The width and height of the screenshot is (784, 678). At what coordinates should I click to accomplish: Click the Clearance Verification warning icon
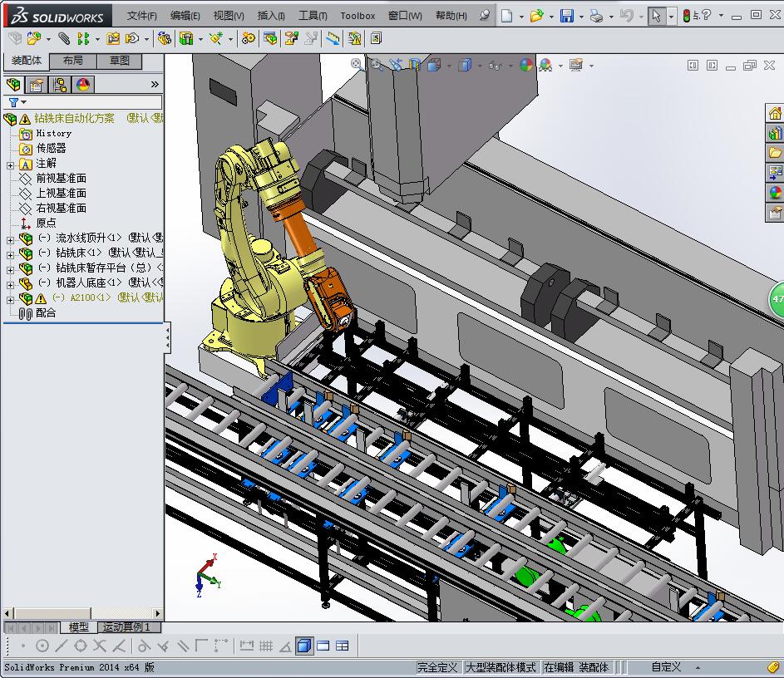click(x=354, y=38)
